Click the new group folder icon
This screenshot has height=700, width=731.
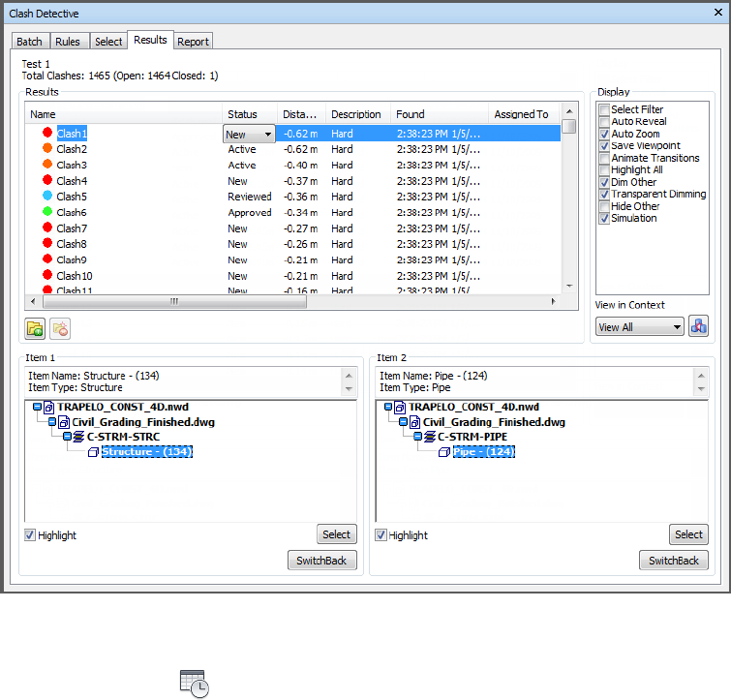click(x=35, y=328)
